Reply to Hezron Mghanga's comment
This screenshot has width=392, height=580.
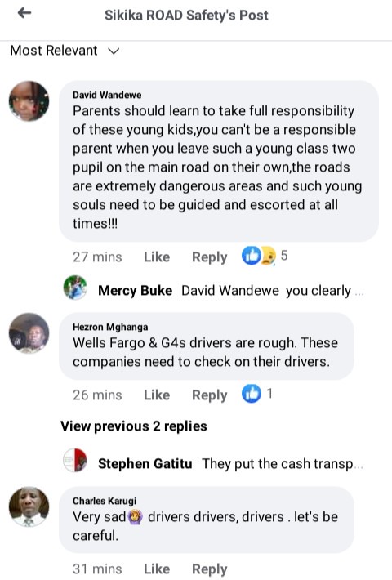pos(209,395)
